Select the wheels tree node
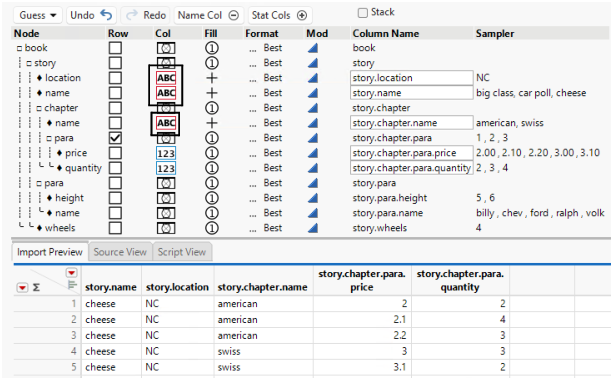613x380 pixels. (60, 228)
